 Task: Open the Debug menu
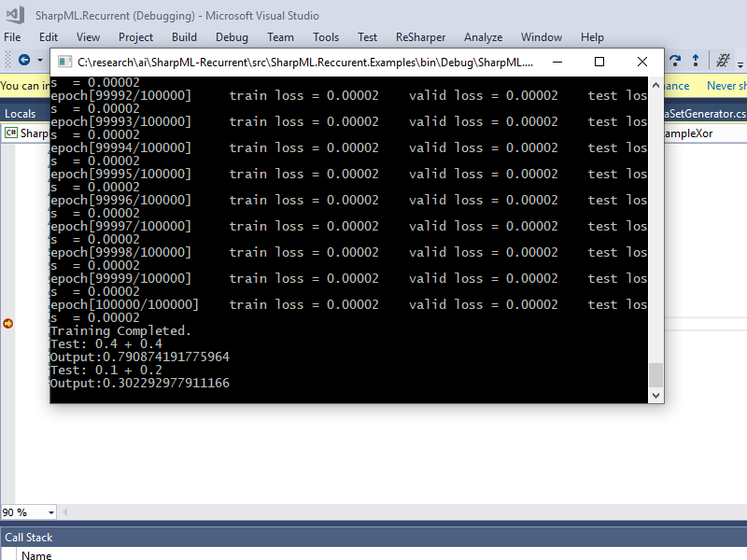[232, 37]
